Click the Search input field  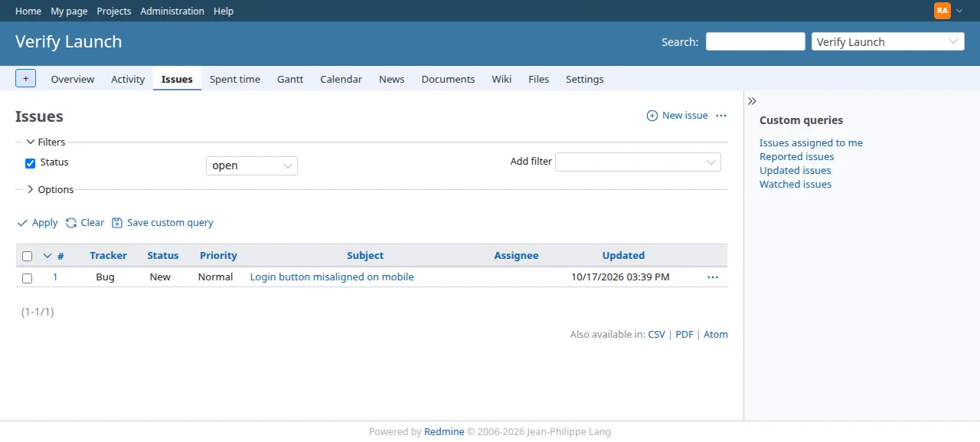tap(756, 41)
